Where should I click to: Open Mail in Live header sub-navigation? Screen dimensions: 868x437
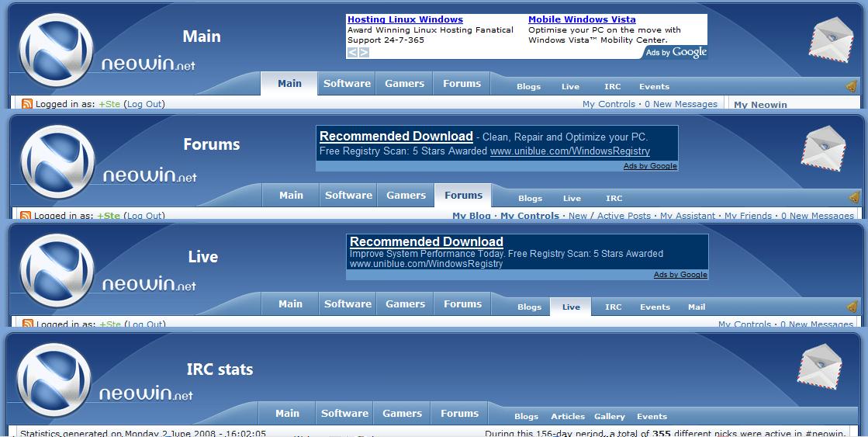coord(697,307)
